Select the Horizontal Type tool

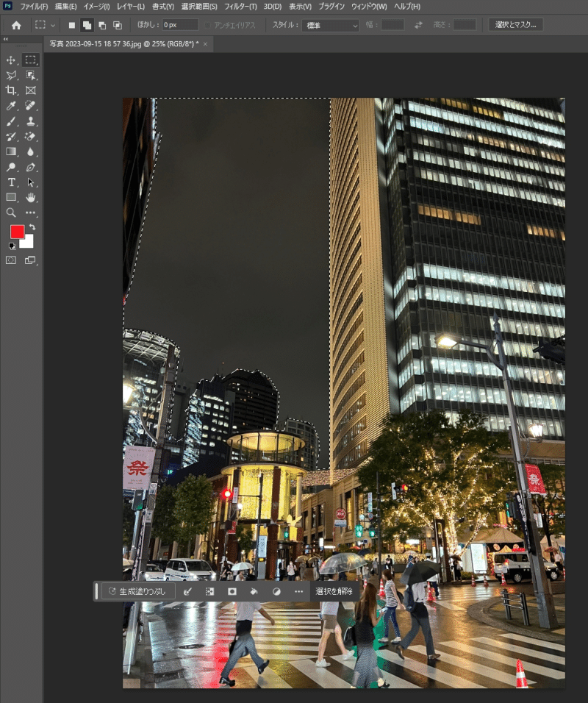(x=11, y=182)
